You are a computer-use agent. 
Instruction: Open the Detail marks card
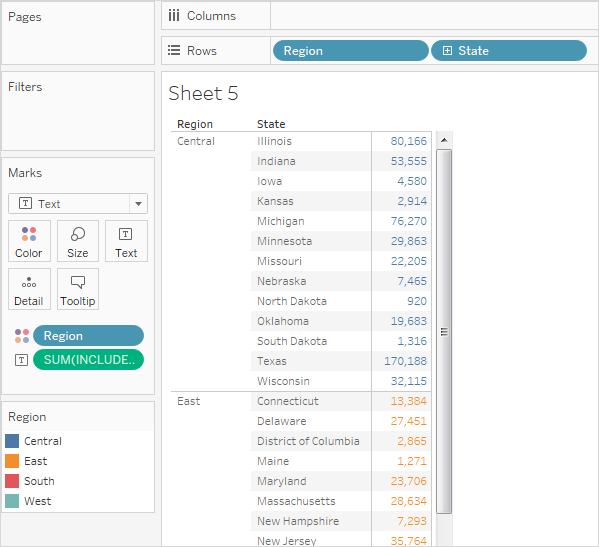[x=29, y=289]
